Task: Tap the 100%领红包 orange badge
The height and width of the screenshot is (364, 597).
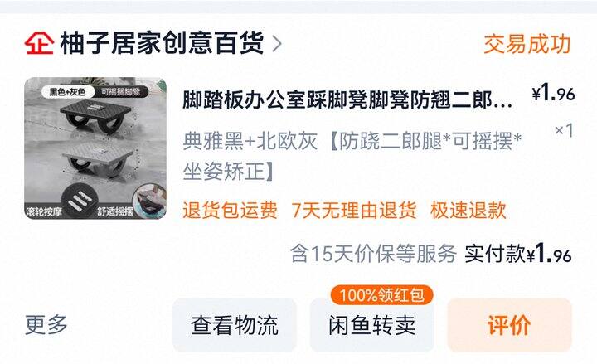Action: 382,295
